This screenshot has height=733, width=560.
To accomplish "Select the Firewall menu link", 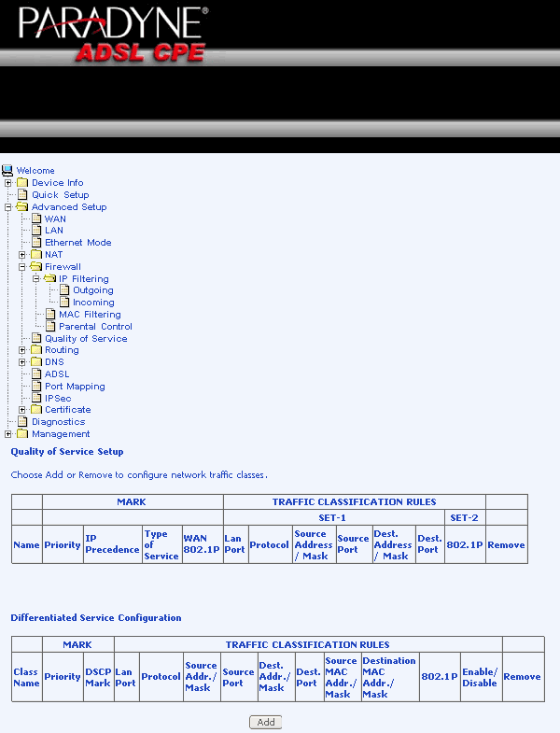I will point(63,267).
